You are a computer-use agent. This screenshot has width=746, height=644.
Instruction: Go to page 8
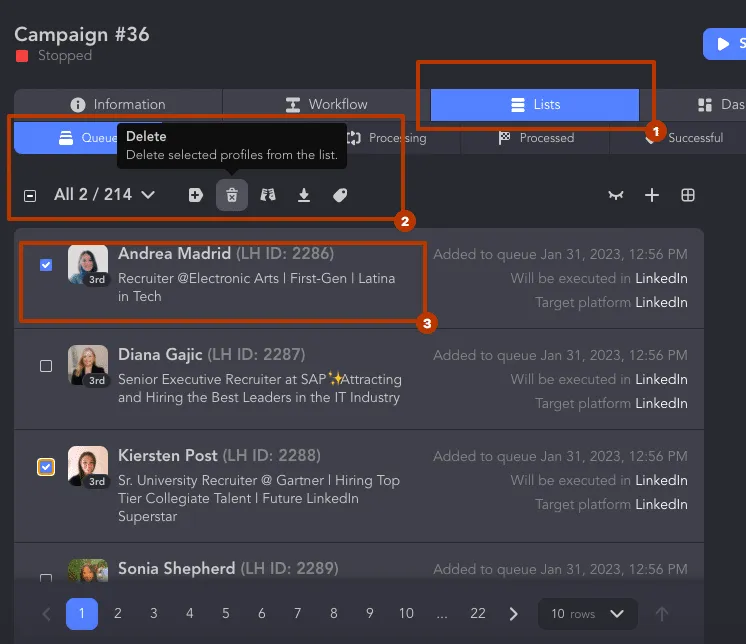tap(334, 614)
